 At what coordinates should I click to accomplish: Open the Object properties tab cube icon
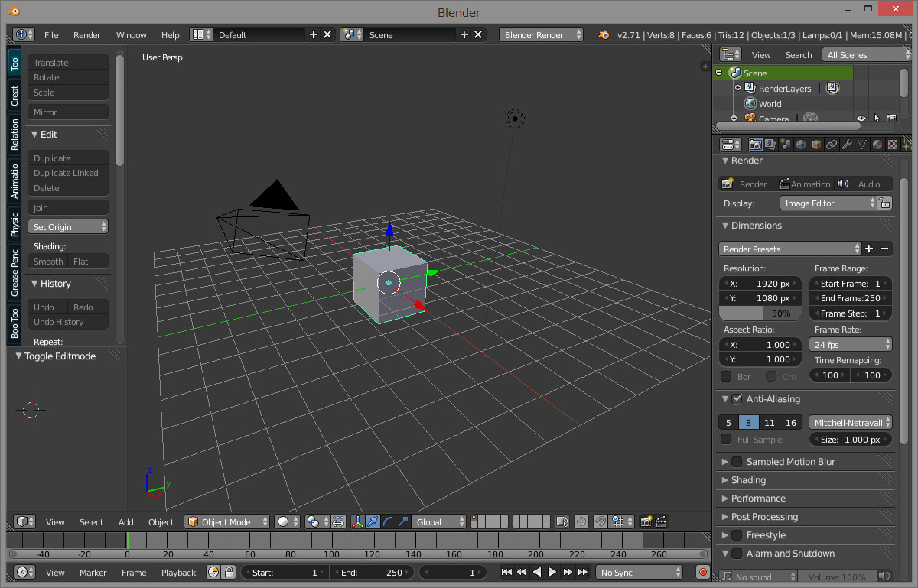point(816,145)
